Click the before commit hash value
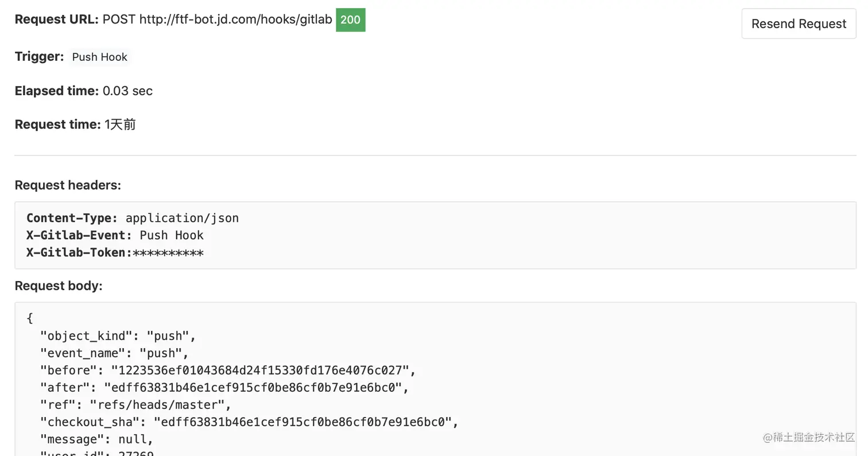The image size is (868, 456). (x=259, y=370)
